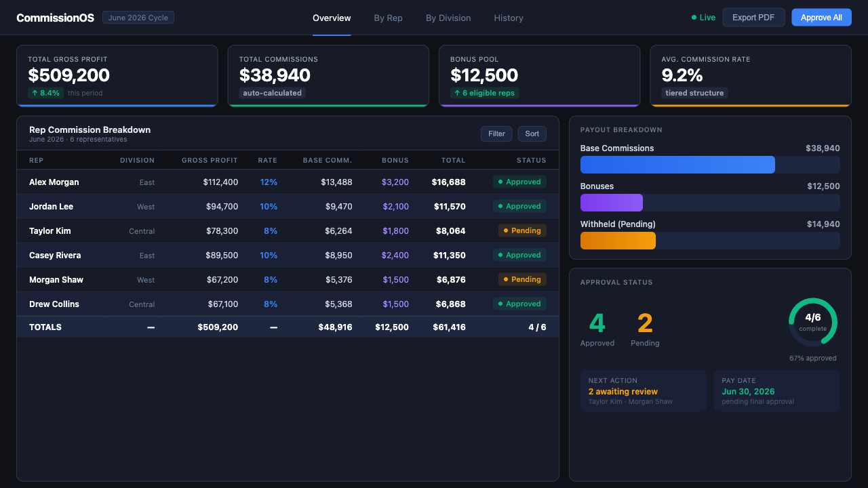The height and width of the screenshot is (488, 868).
Task: Click the Export PDF button
Action: 753,18
